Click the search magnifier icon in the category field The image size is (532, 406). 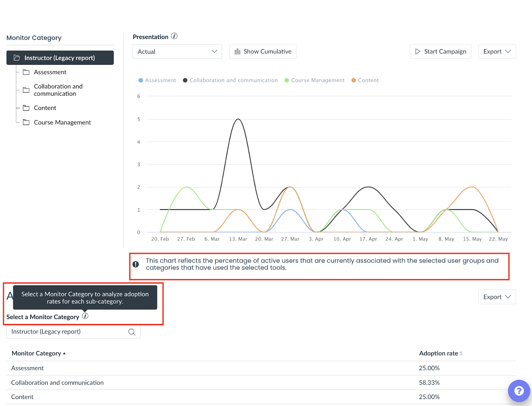[132, 332]
